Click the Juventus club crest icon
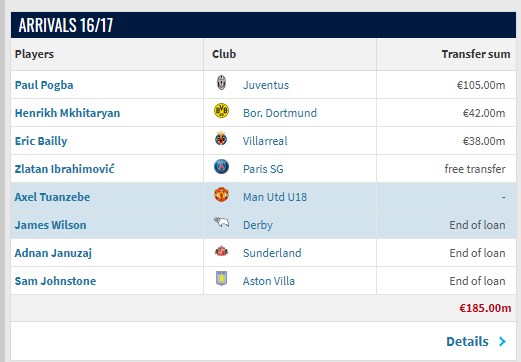 point(221,83)
